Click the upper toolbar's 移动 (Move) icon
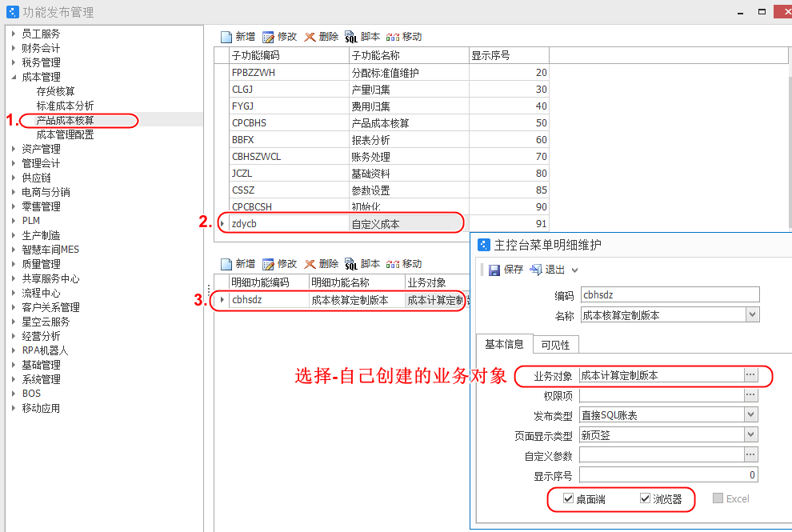The width and height of the screenshot is (792, 532). click(x=393, y=37)
